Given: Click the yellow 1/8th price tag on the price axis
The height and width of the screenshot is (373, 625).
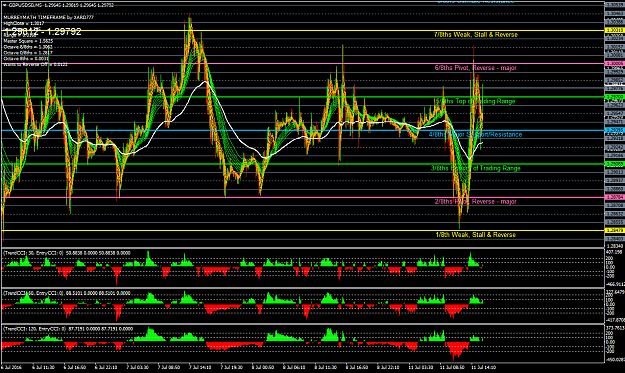Looking at the screenshot, I should [x=615, y=230].
